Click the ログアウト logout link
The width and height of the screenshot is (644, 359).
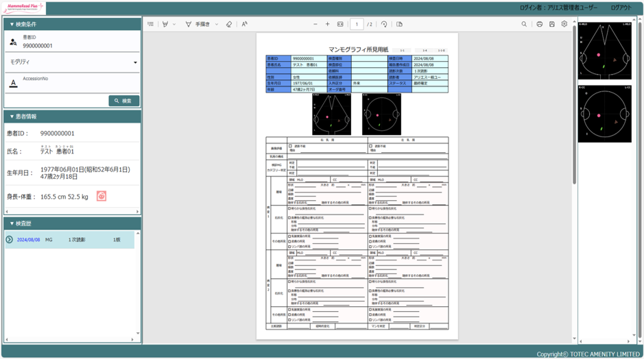click(621, 8)
